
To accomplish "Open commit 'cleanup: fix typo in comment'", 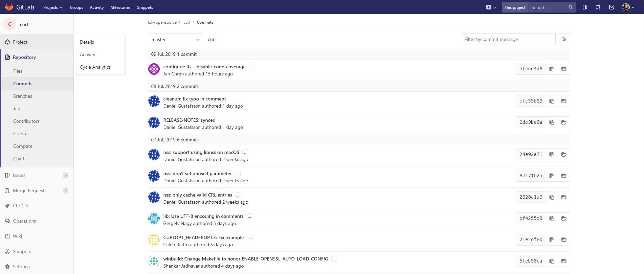I will 195,99.
